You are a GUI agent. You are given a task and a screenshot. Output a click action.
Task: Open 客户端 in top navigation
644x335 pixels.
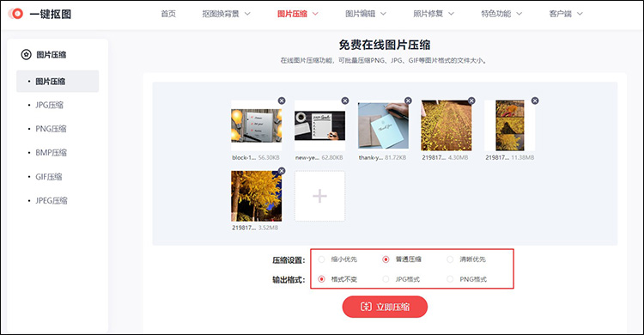coord(560,14)
